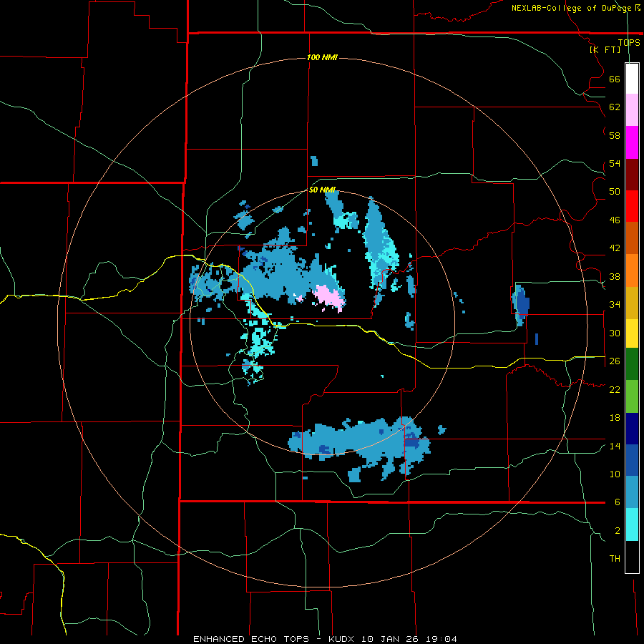Click the legend value "34"
The image size is (644, 644).
click(x=615, y=305)
